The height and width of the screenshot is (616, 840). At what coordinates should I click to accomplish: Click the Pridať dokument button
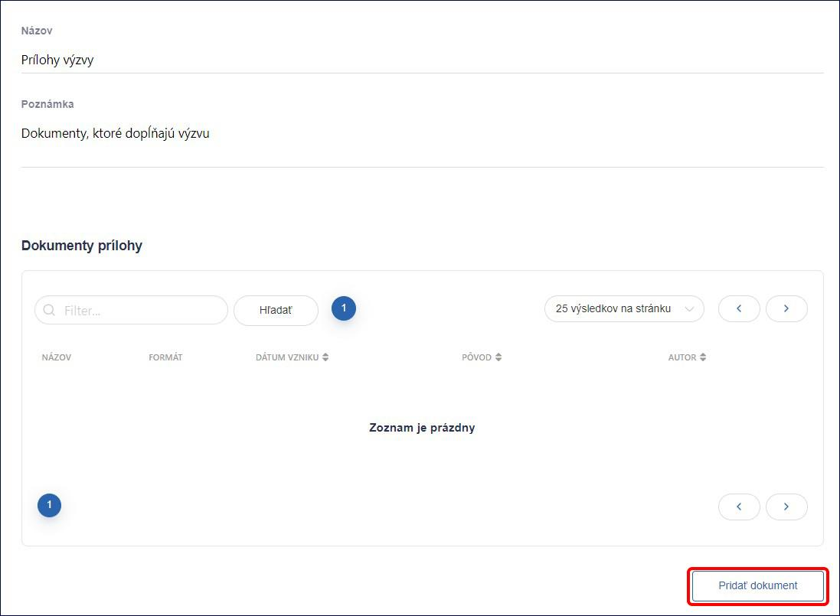click(758, 586)
